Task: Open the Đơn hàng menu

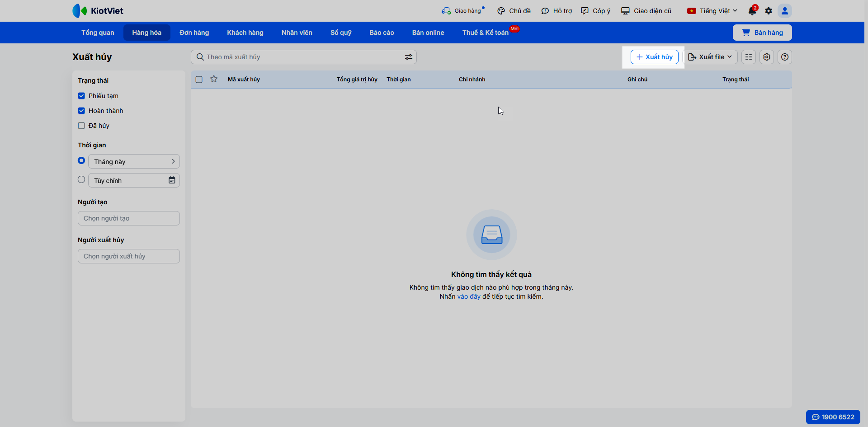Action: pos(194,33)
